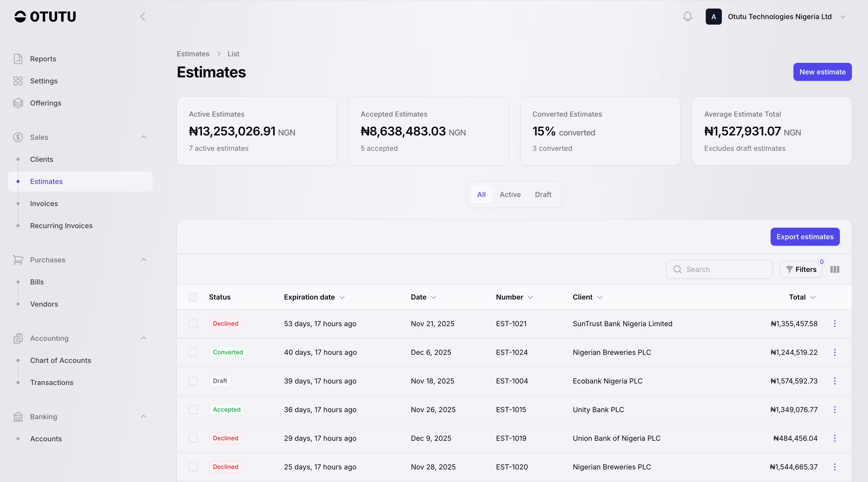Click into the Search input field
The height and width of the screenshot is (482, 868).
[724, 269]
